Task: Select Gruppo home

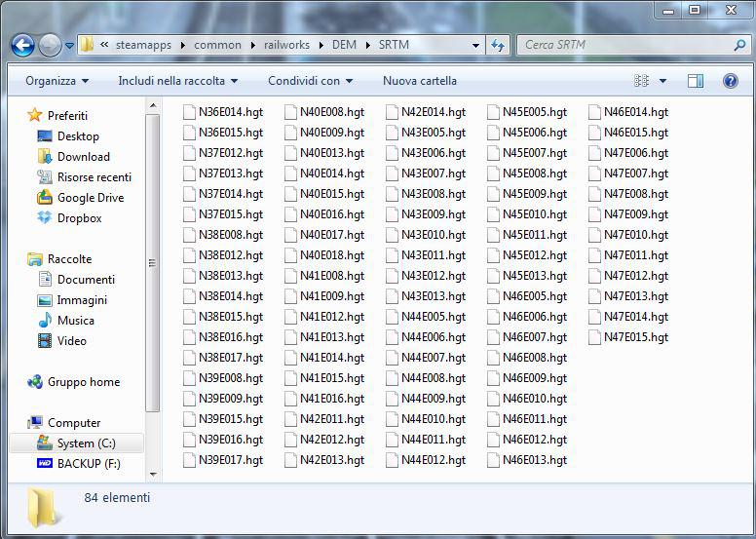Action: [x=73, y=382]
